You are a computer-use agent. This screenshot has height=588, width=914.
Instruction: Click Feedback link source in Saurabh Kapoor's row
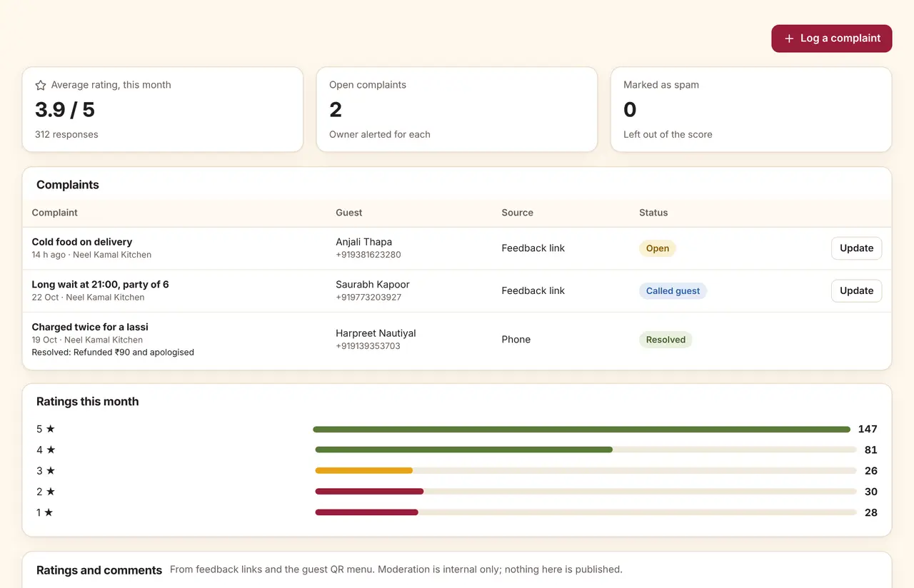point(533,290)
